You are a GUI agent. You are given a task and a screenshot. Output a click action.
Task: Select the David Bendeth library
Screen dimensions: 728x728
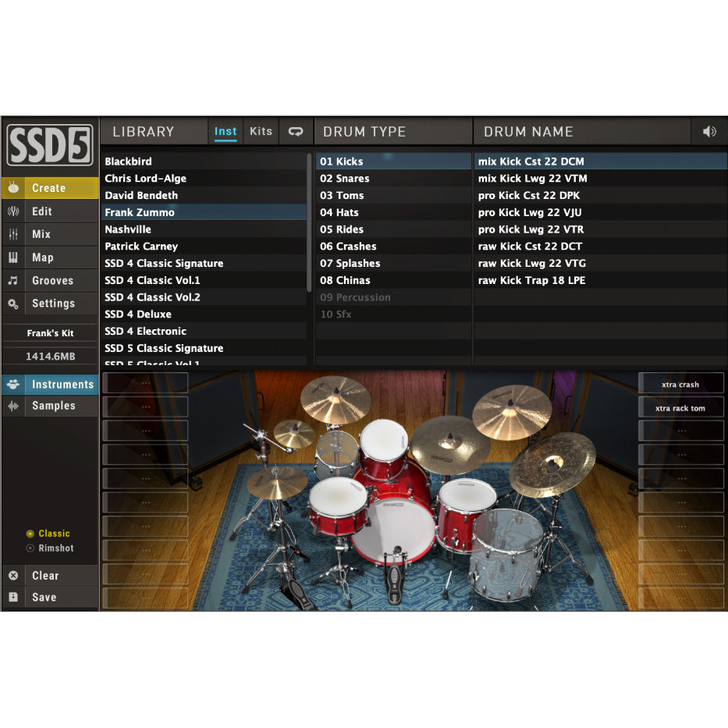(204, 195)
